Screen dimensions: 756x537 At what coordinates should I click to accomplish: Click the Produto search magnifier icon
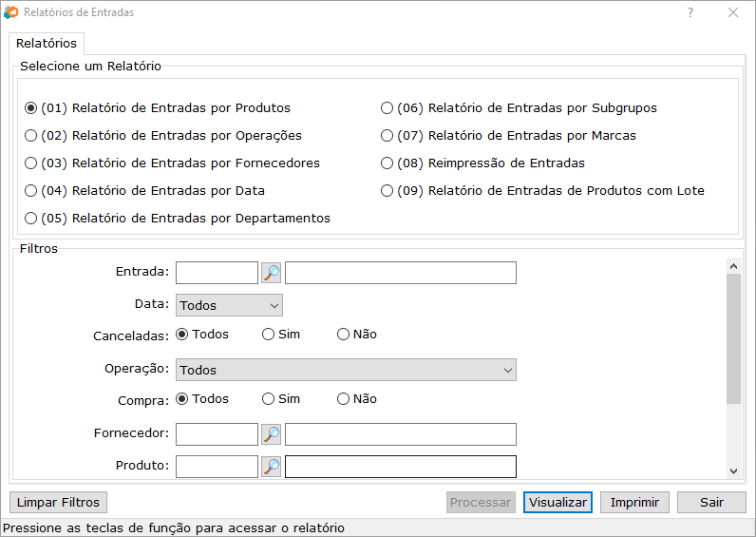pos(272,467)
